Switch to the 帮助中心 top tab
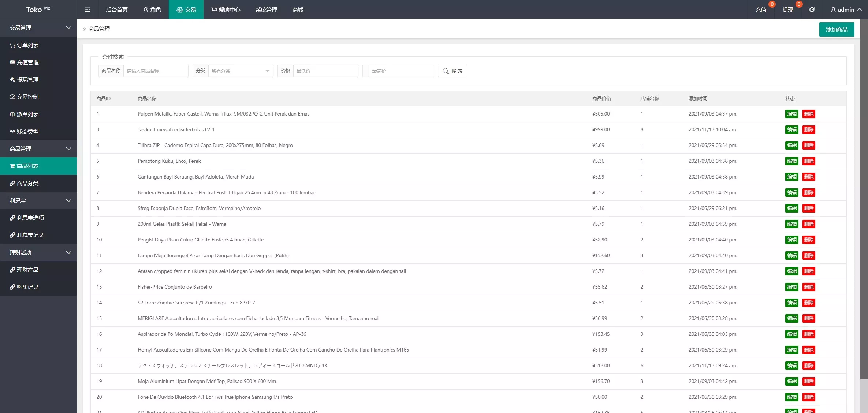 [226, 10]
